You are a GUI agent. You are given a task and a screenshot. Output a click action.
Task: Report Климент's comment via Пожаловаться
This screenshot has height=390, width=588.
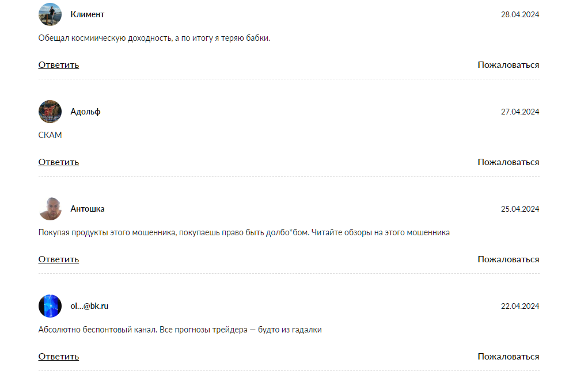tap(508, 65)
